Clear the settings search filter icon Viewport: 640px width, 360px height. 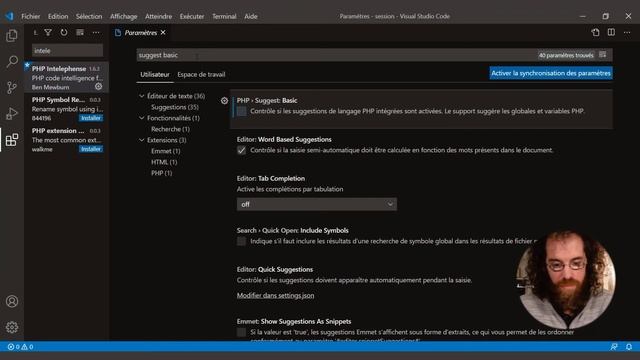click(602, 55)
